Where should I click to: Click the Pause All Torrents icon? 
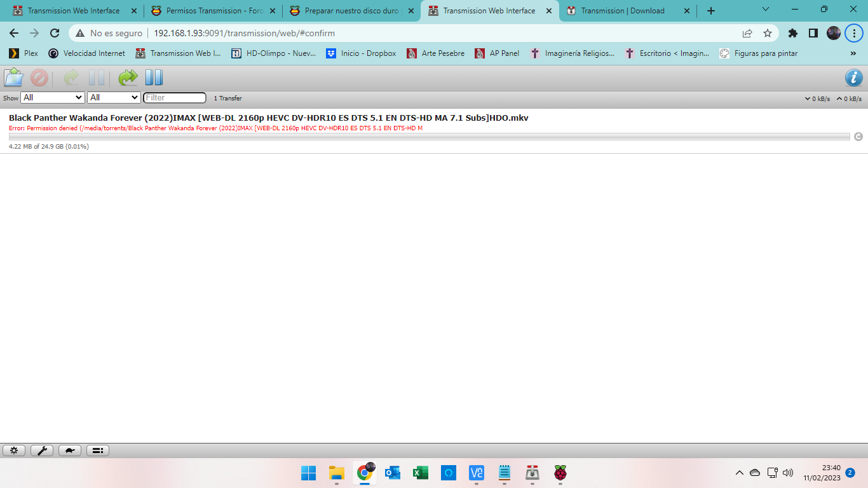click(154, 78)
